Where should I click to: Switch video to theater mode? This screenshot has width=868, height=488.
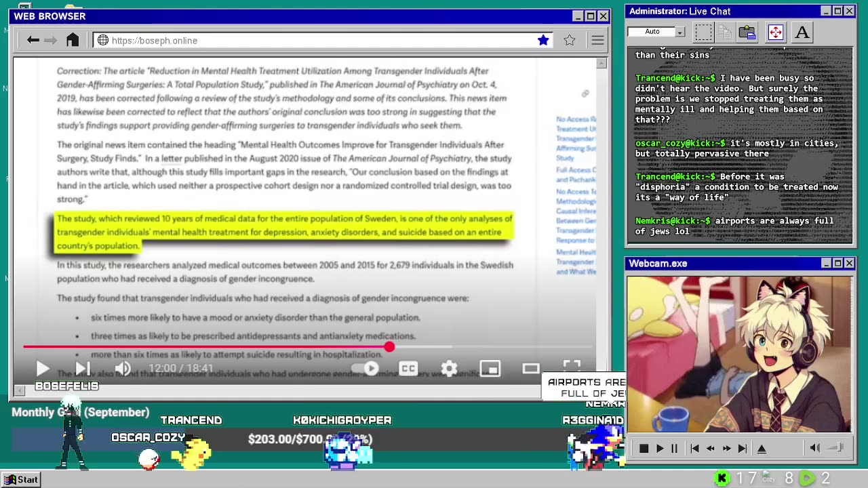pos(531,369)
